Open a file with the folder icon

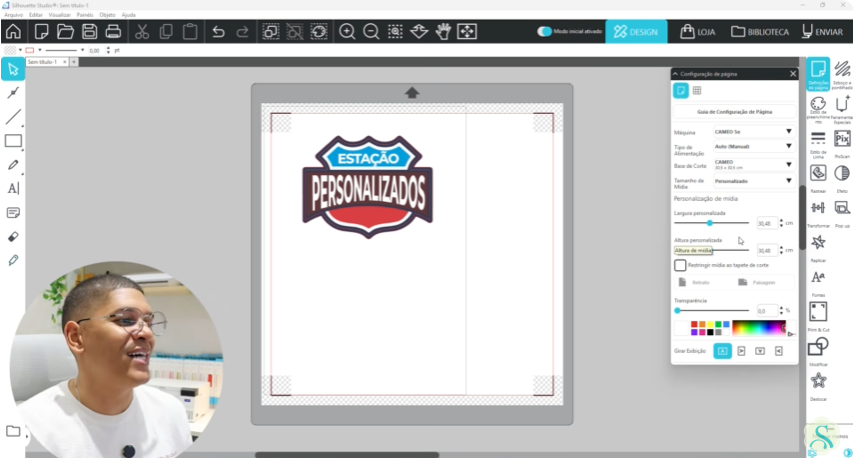click(65, 32)
